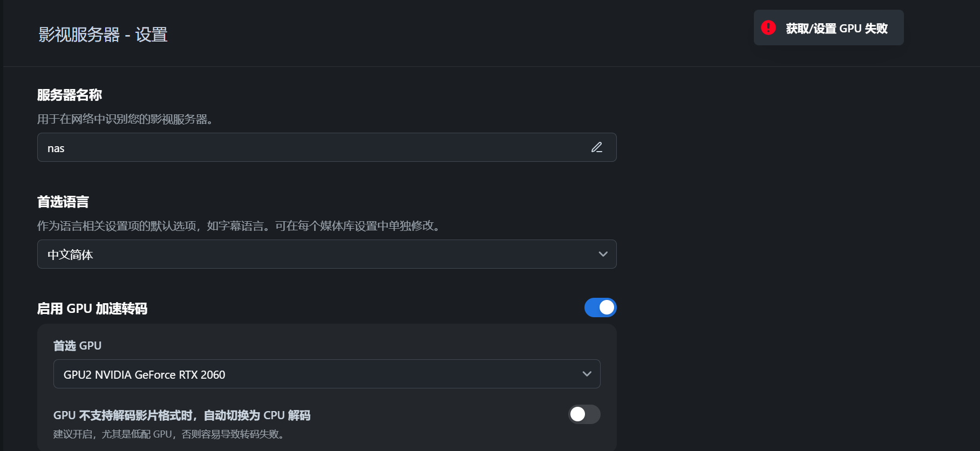Click the 首选 GPU label
The image size is (980, 451).
[77, 346]
